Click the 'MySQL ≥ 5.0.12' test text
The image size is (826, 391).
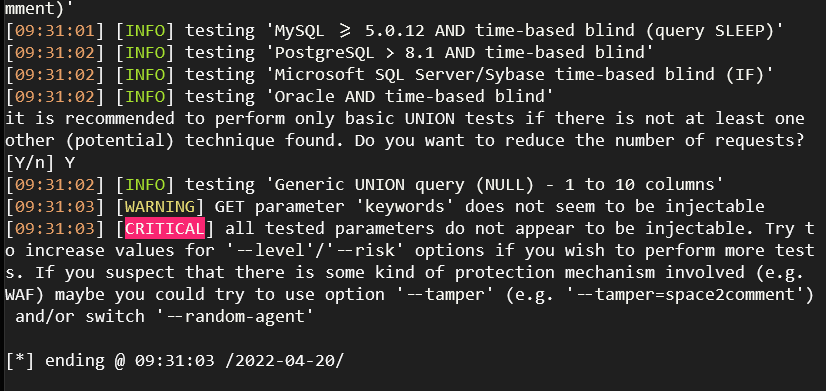pyautogui.click(x=349, y=31)
